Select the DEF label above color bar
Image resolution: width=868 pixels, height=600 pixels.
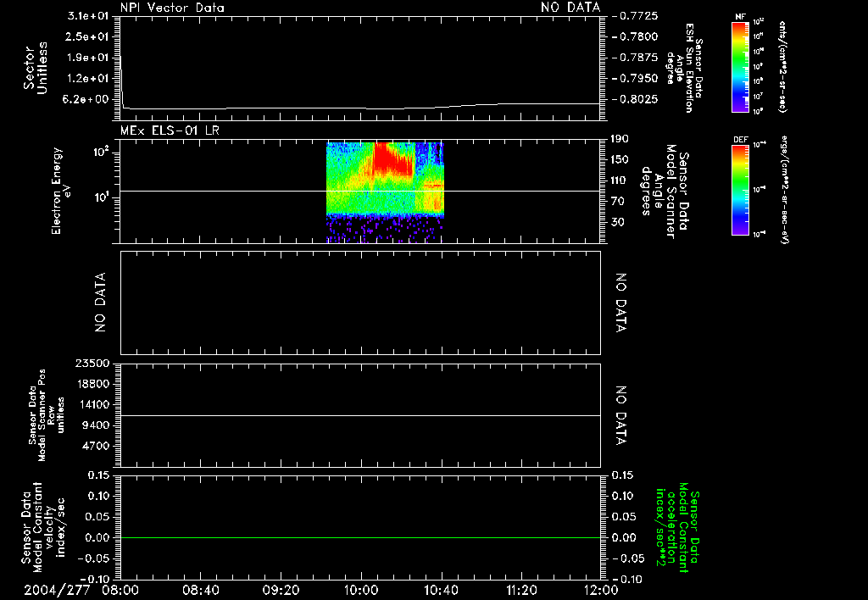click(741, 140)
